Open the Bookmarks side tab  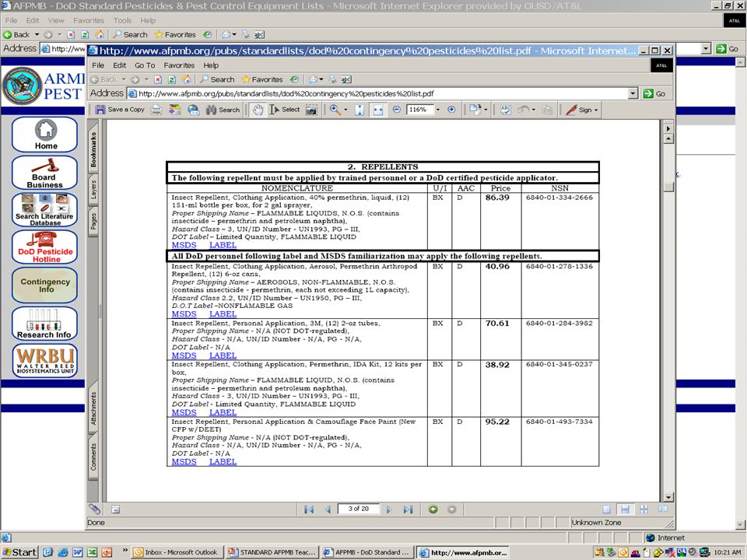tap(93, 149)
